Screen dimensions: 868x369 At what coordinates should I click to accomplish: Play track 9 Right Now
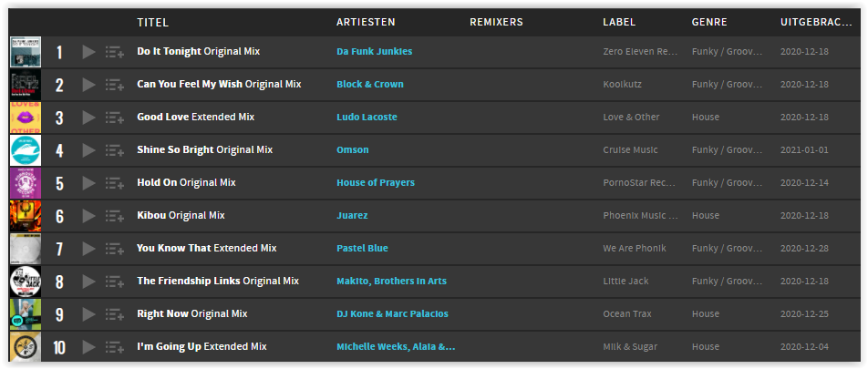88,314
